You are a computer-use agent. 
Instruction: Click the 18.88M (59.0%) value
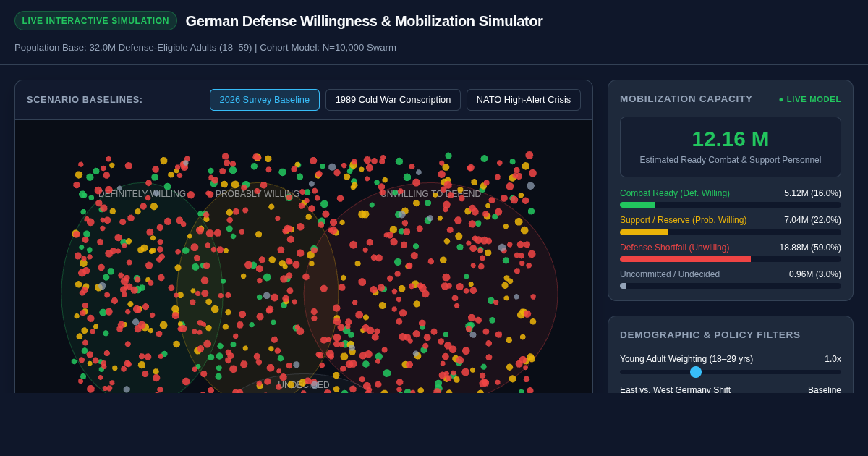810,248
